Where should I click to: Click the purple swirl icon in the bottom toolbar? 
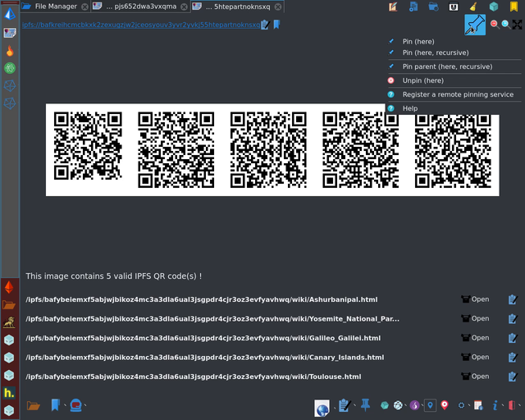(x=414, y=405)
